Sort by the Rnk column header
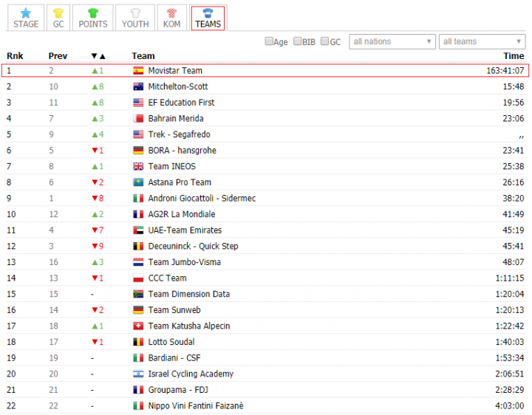 [x=15, y=56]
